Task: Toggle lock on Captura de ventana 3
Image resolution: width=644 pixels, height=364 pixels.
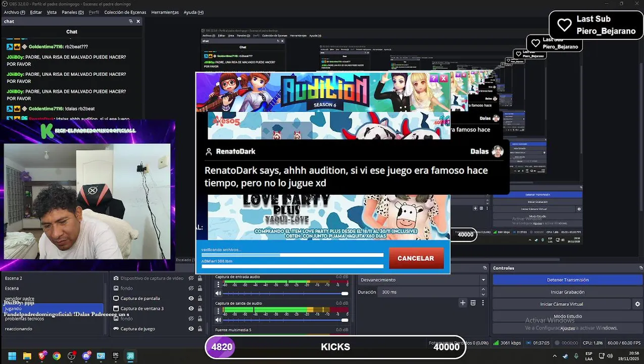Action: pos(200,308)
